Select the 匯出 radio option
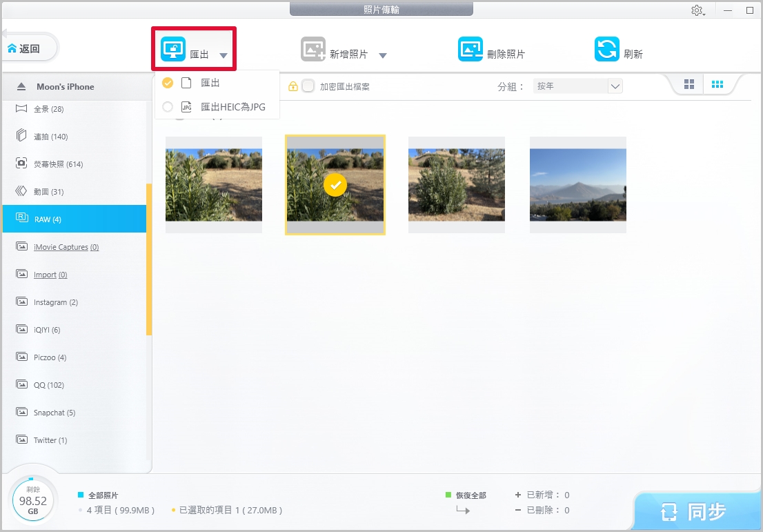This screenshot has width=763, height=532. click(168, 83)
